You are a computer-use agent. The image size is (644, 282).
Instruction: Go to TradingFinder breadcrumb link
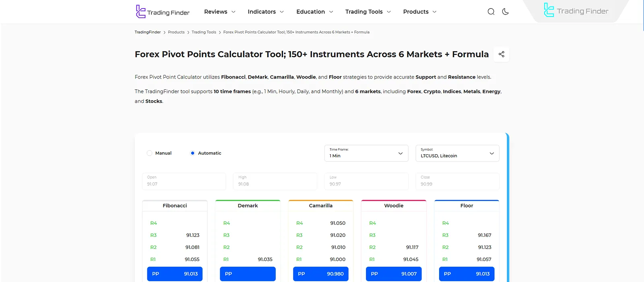click(x=148, y=32)
